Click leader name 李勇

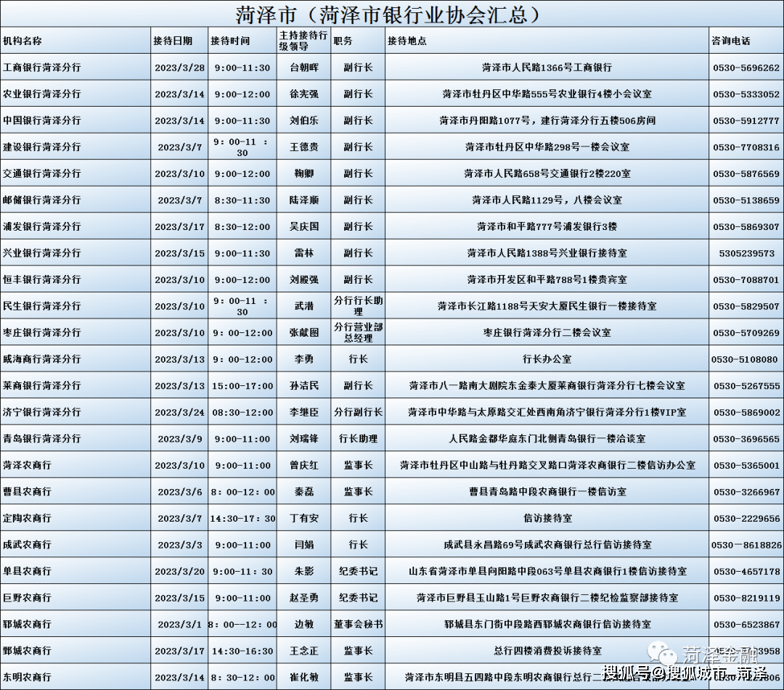[304, 358]
